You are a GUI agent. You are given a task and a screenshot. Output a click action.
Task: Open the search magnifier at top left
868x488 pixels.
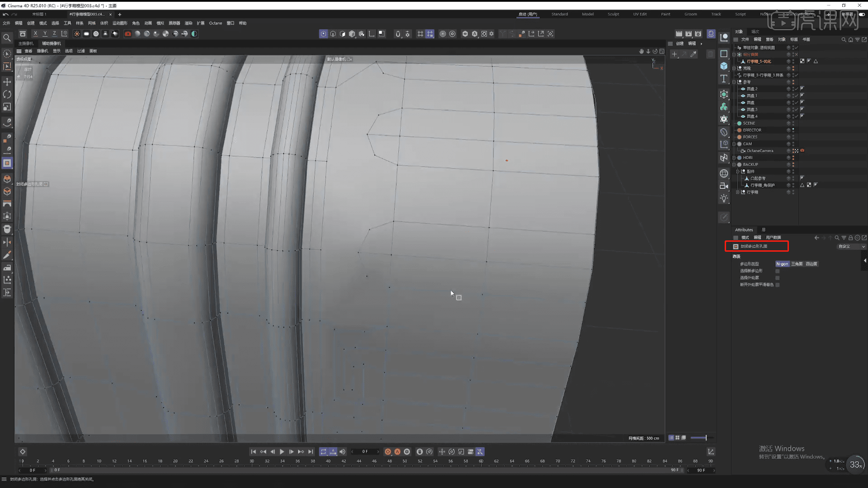[x=7, y=38]
